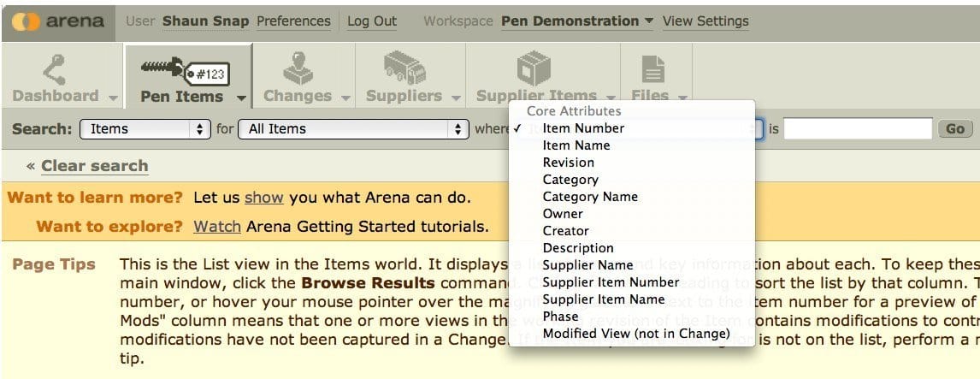The height and width of the screenshot is (379, 980).
Task: Open the All Items dropdown
Action: click(x=353, y=129)
